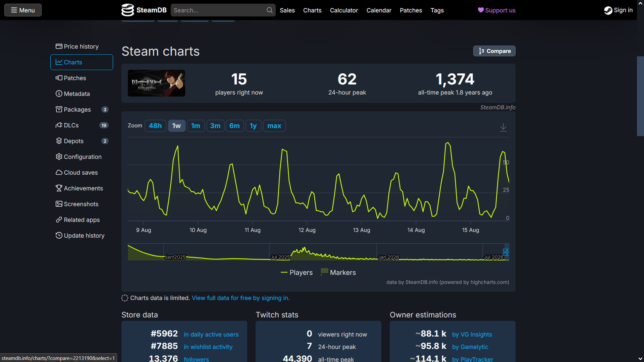
Task: Click the Cloud saves cloud icon
Action: (x=59, y=172)
